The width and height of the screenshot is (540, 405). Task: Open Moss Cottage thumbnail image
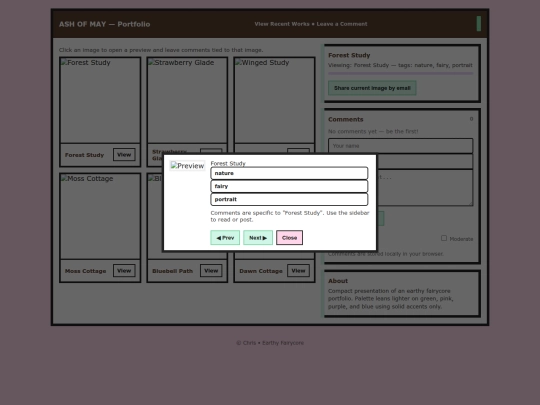coord(100,216)
